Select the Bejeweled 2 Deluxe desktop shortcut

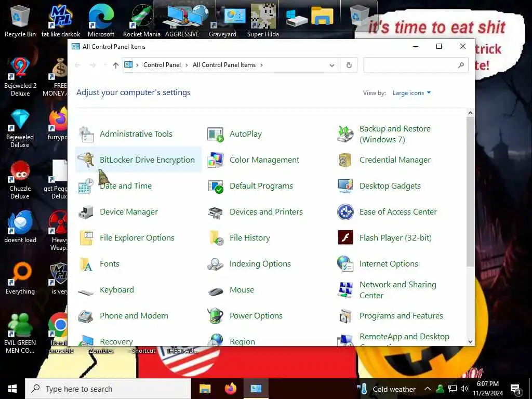pyautogui.click(x=20, y=77)
